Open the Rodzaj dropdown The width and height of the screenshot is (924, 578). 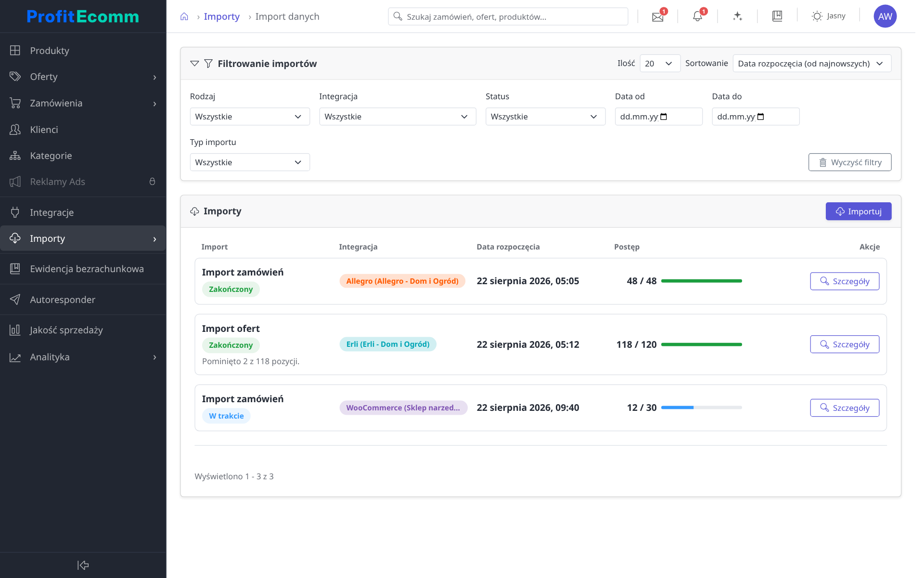[250, 117]
